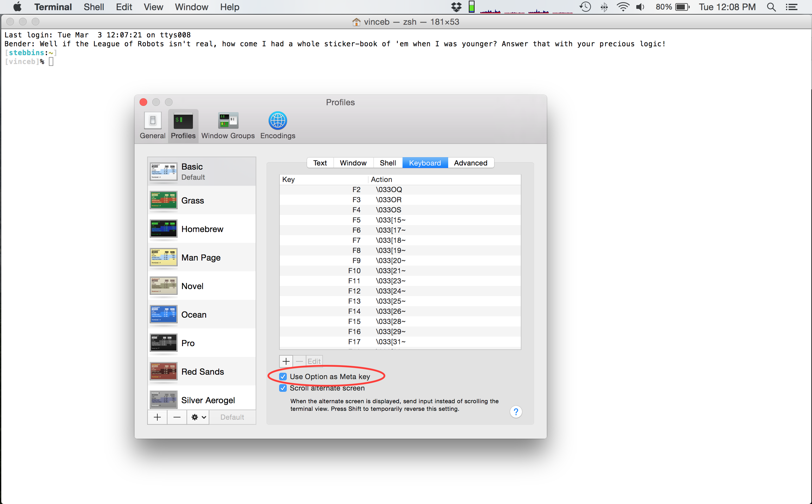Remove selected profile with minus button

click(177, 417)
